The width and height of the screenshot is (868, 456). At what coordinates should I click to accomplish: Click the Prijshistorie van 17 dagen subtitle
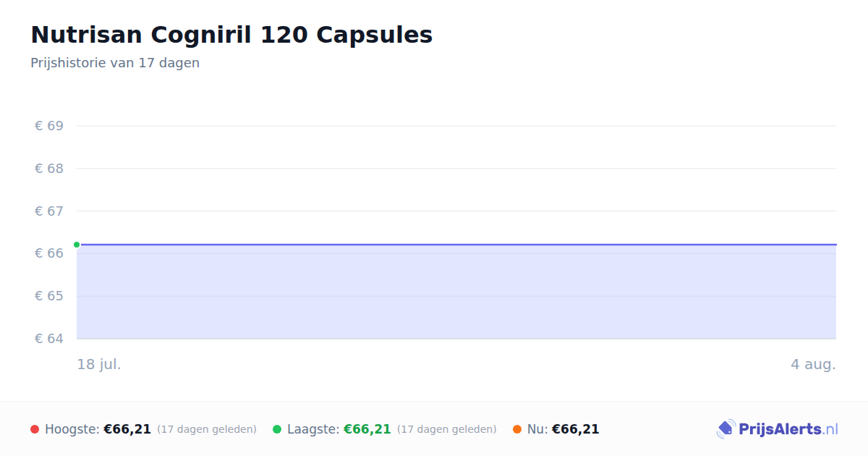115,63
